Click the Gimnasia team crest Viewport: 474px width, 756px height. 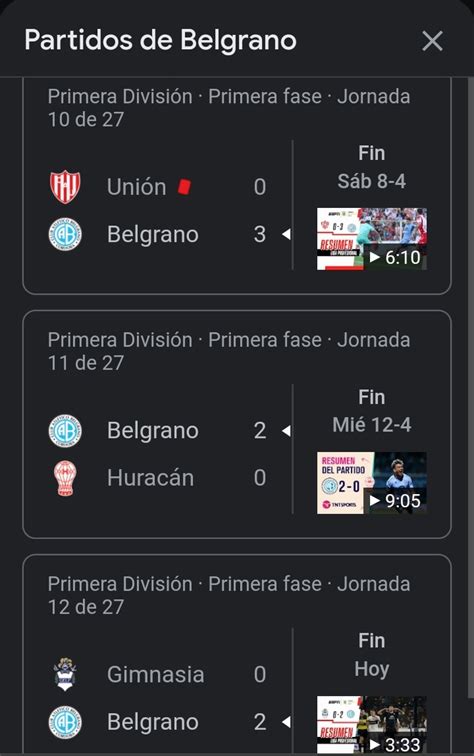pyautogui.click(x=65, y=674)
